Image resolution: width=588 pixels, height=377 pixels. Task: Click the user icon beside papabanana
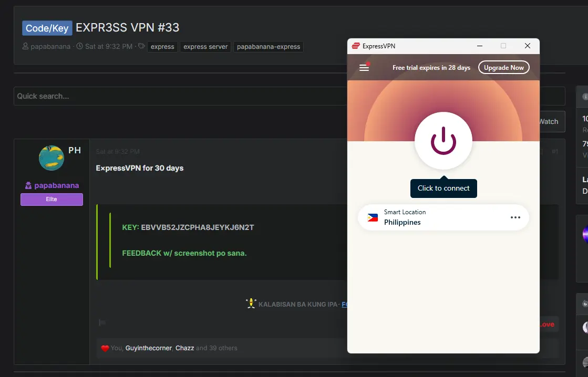(25, 46)
